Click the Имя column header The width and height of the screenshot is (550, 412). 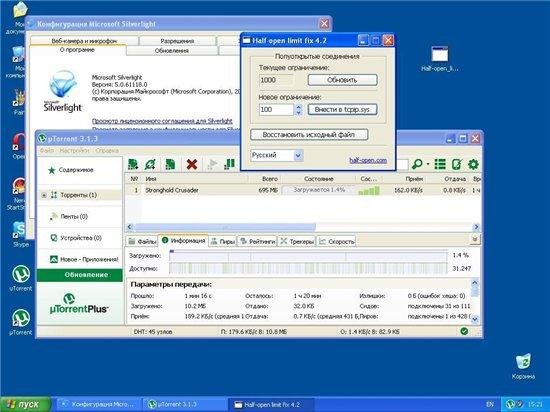click(195, 179)
